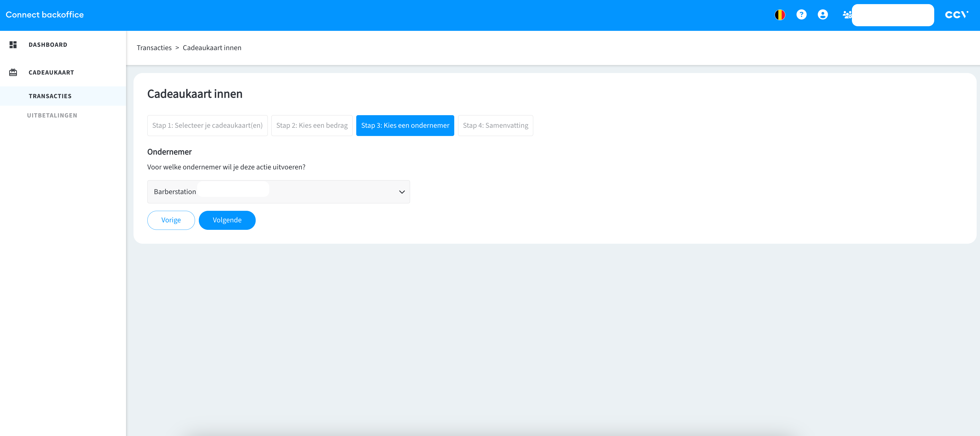The height and width of the screenshot is (436, 980).
Task: Click the CCV logo
Action: (x=956, y=15)
